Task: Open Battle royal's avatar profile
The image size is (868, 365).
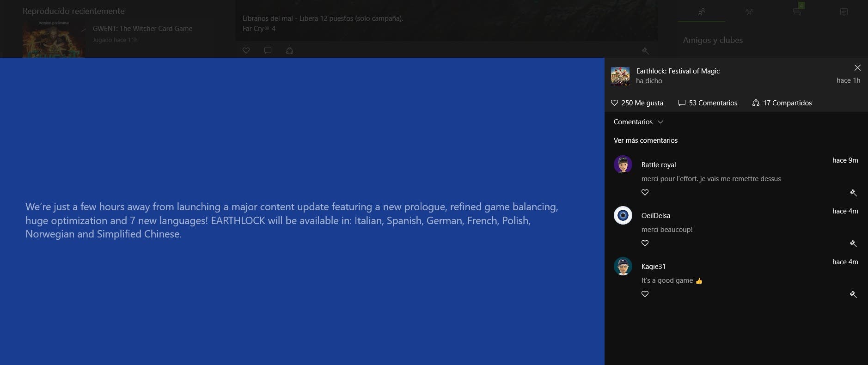Action: point(623,164)
